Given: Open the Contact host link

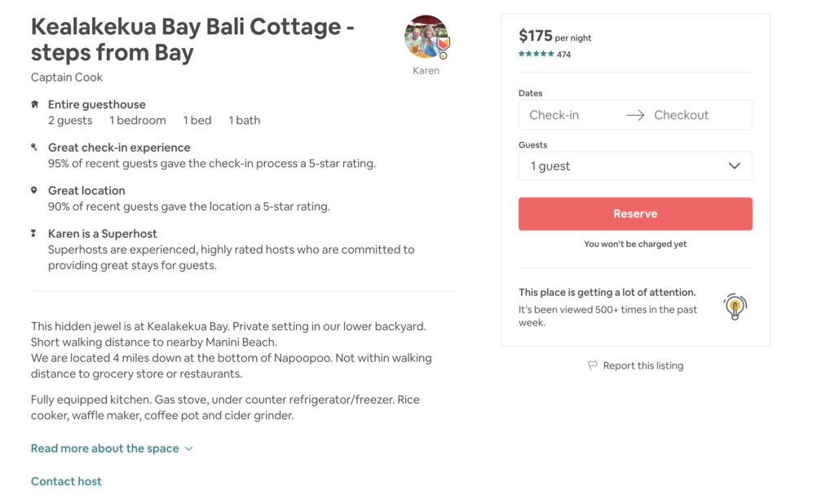Looking at the screenshot, I should tap(66, 482).
